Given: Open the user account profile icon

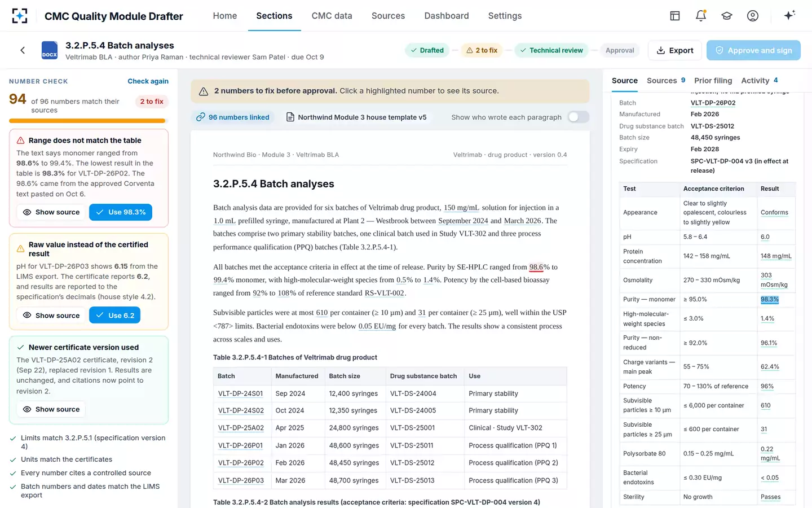Looking at the screenshot, I should pos(752,16).
